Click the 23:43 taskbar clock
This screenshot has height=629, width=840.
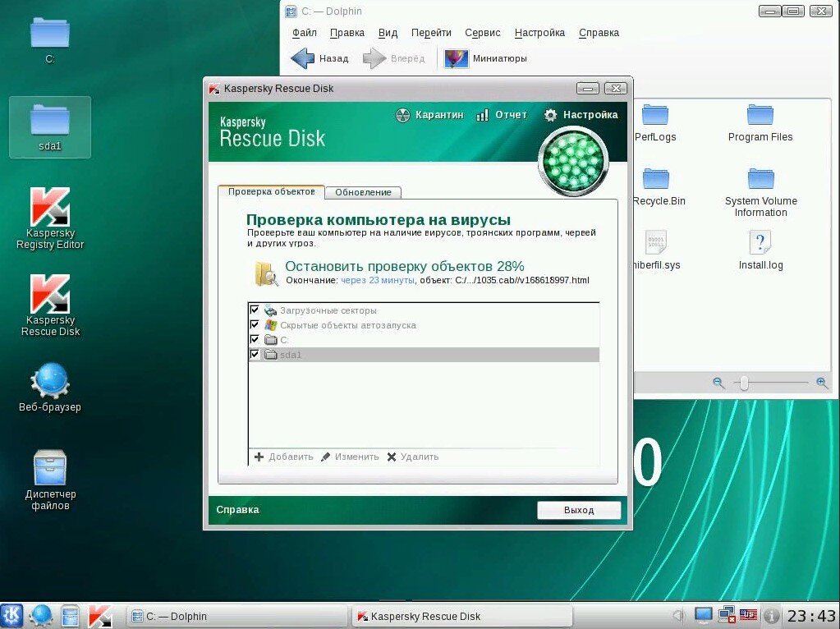(x=811, y=616)
